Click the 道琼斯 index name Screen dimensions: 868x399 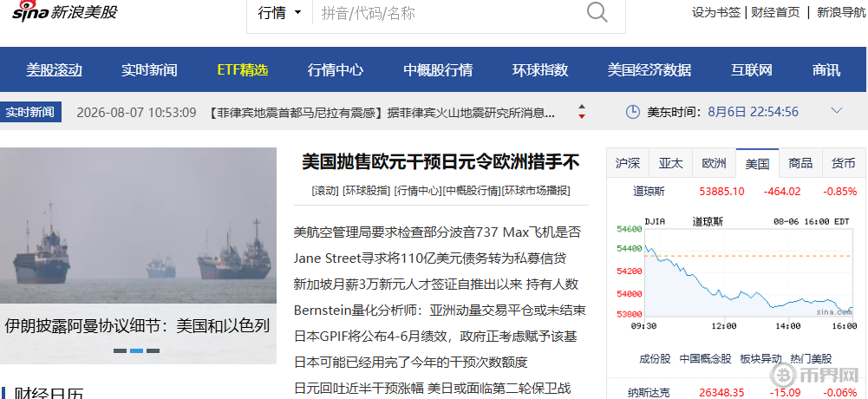click(x=649, y=192)
